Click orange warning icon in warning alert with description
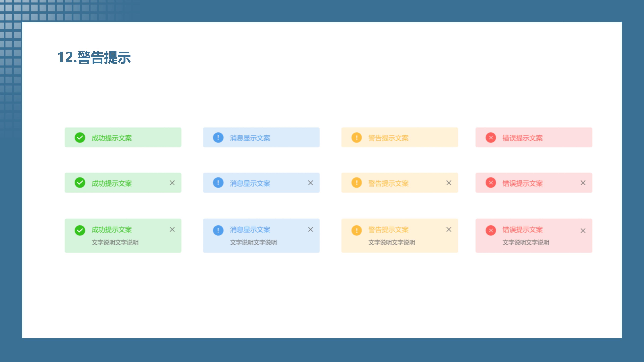The height and width of the screenshot is (362, 644). tap(357, 230)
